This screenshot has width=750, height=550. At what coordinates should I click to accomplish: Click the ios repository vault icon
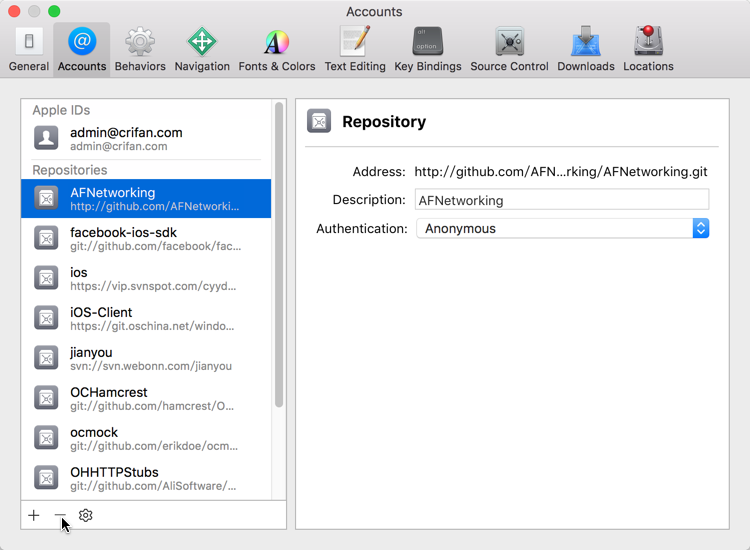pyautogui.click(x=46, y=278)
